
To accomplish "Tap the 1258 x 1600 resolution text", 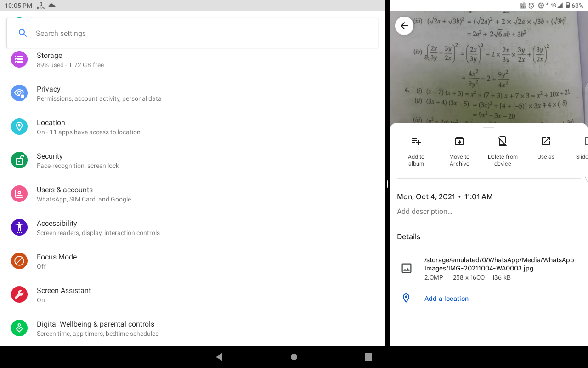I will (468, 277).
